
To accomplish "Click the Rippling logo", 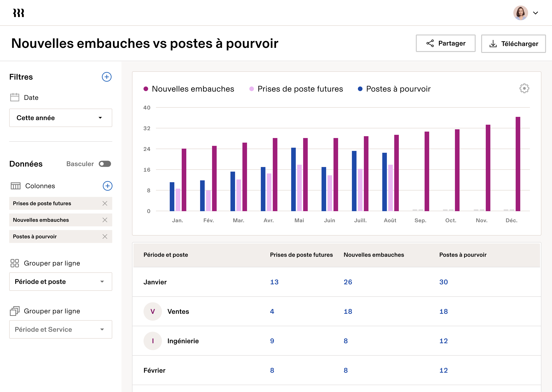I will 18,13.
